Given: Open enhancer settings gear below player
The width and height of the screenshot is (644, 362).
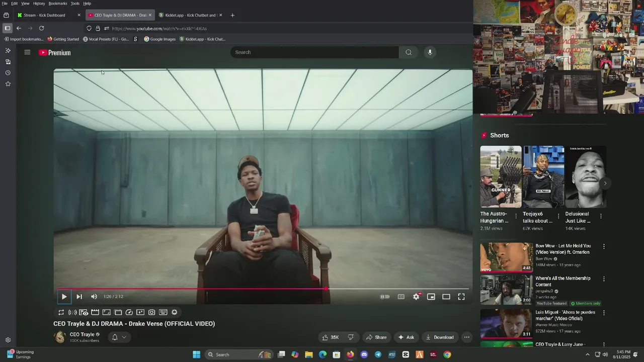Looking at the screenshot, I should pyautogui.click(x=175, y=312).
